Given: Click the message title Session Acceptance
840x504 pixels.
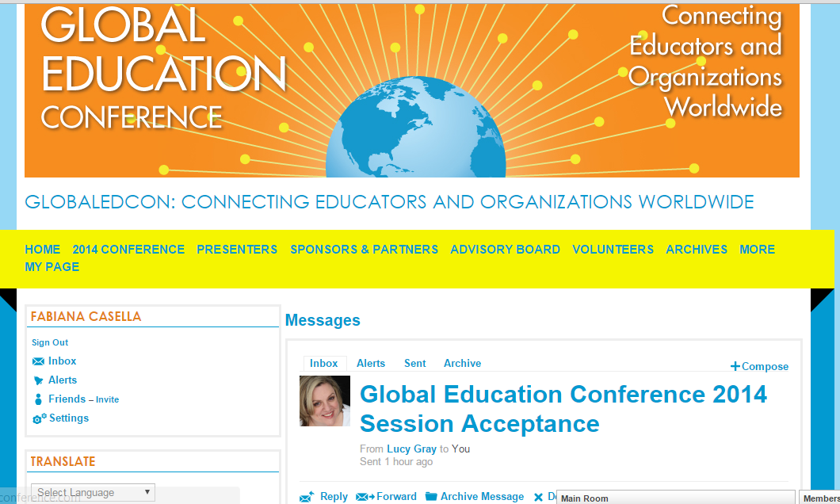Looking at the screenshot, I should tap(563, 409).
